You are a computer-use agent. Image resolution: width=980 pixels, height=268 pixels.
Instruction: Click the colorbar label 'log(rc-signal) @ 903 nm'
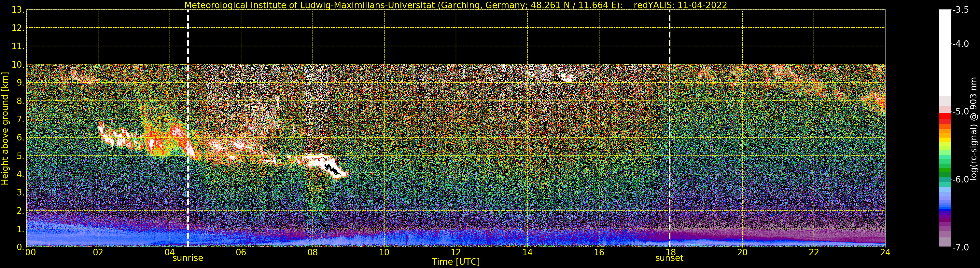[x=973, y=128]
